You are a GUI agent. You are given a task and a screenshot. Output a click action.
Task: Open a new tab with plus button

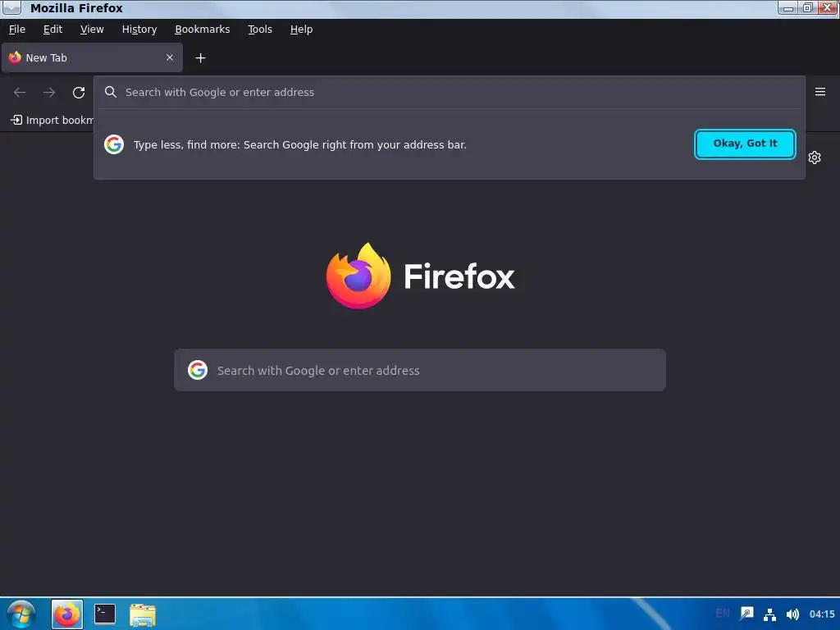click(x=200, y=58)
